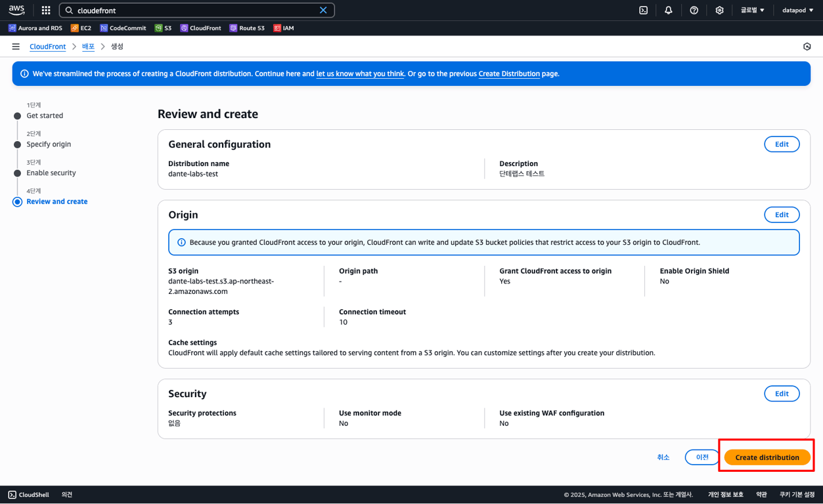823x504 pixels.
Task: Click the 이전 previous button
Action: pyautogui.click(x=702, y=457)
